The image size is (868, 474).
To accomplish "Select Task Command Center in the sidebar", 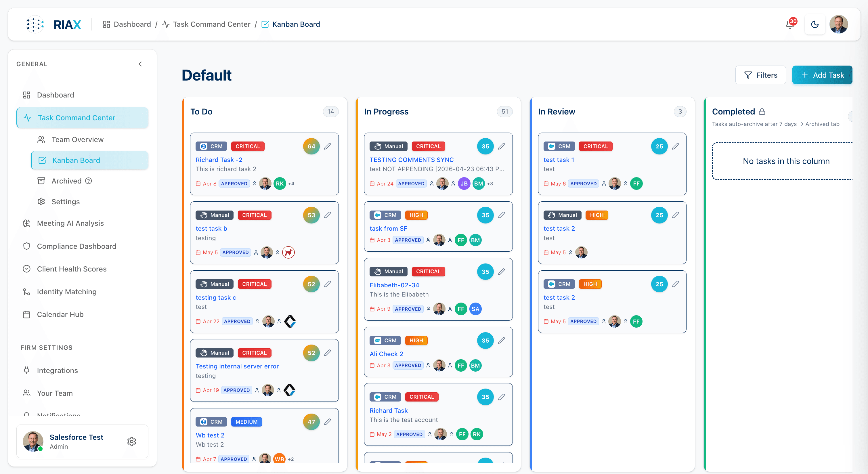I will [x=82, y=118].
